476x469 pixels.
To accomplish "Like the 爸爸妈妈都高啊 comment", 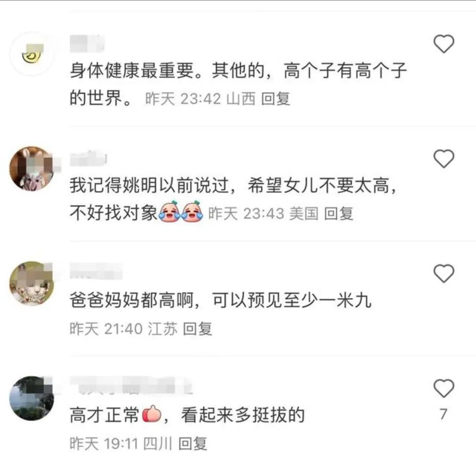I will point(443,273).
